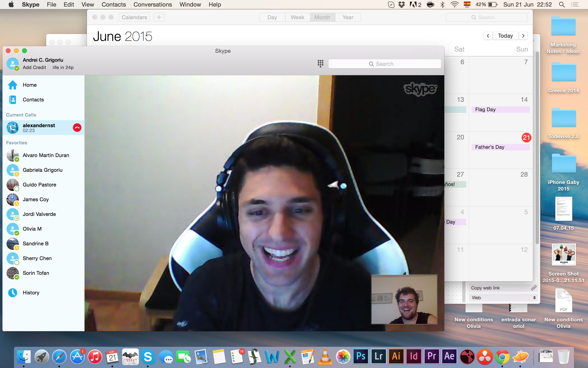Go to next month in Calendar

pyautogui.click(x=523, y=36)
